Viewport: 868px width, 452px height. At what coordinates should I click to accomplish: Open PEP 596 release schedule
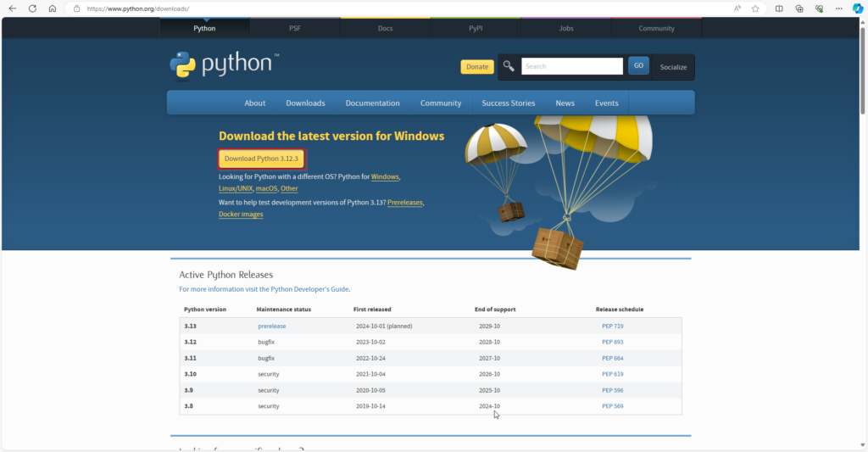(x=613, y=390)
